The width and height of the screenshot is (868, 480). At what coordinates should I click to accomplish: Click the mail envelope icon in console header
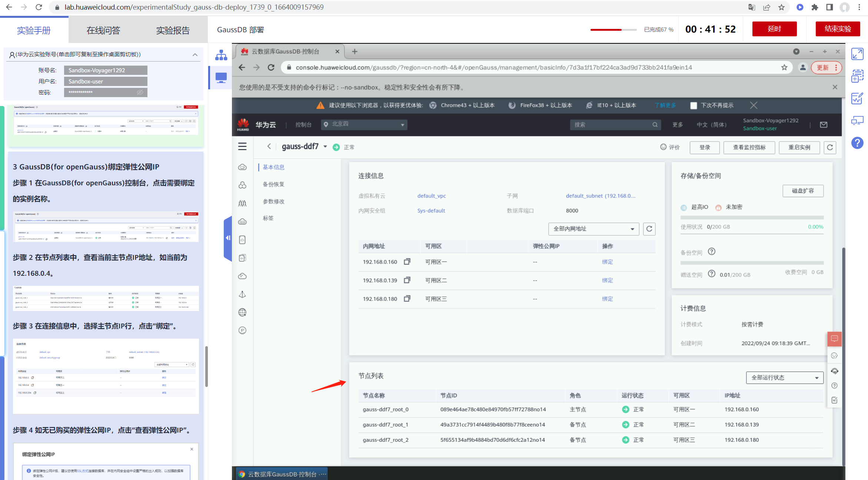824,125
